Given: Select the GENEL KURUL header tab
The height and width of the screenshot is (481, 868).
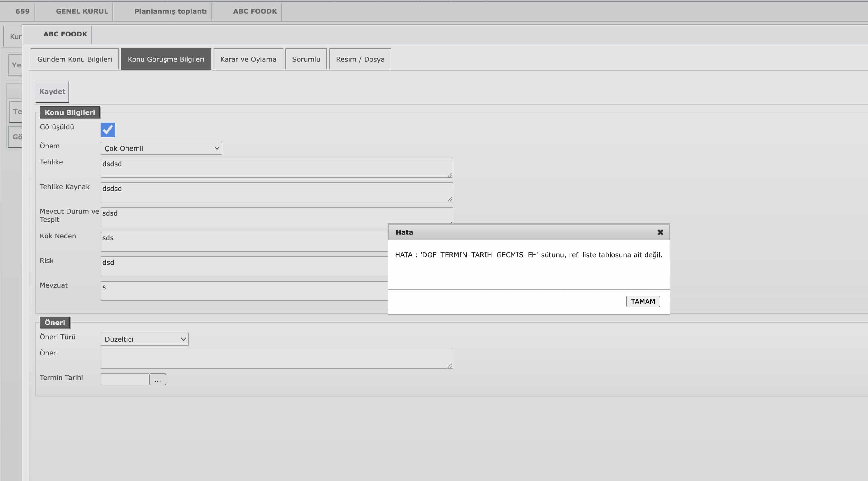Looking at the screenshot, I should 82,11.
